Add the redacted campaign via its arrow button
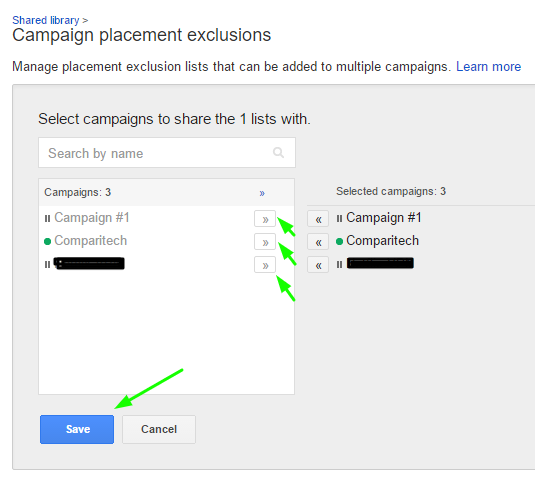Screen dimensions: 535x478 tap(265, 265)
